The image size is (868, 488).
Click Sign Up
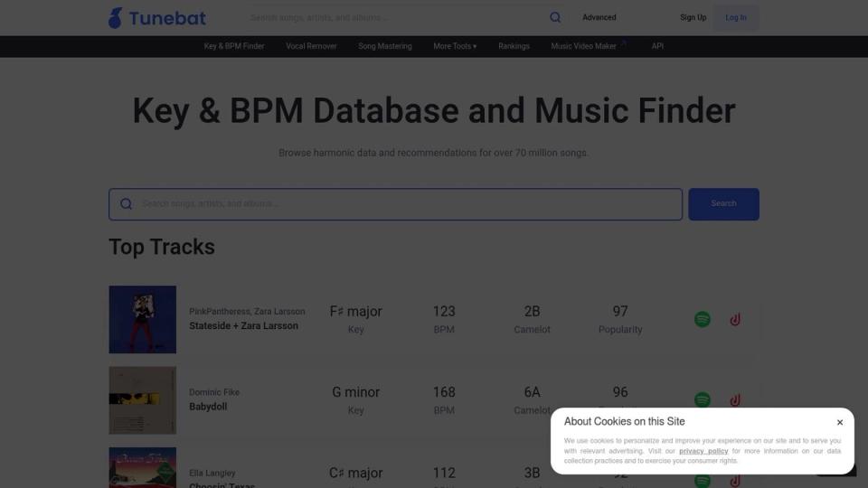[693, 18]
